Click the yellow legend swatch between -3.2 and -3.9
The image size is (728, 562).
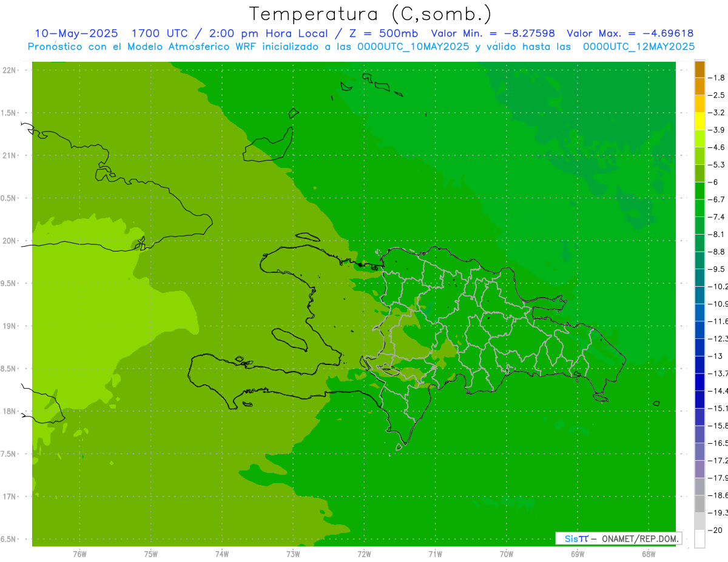coord(699,121)
